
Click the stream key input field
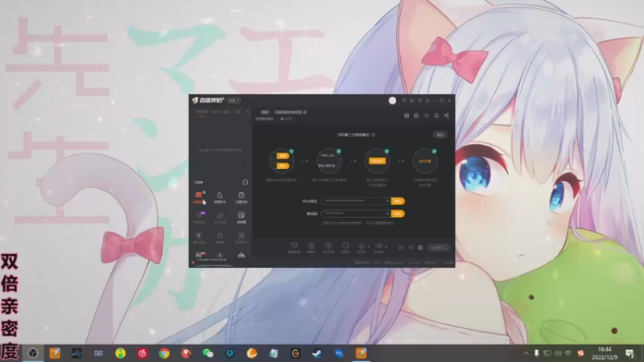356,214
